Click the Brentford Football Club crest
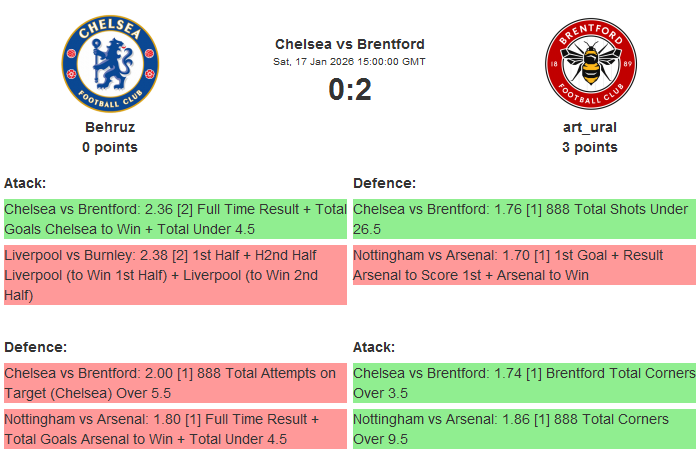 [x=590, y=64]
